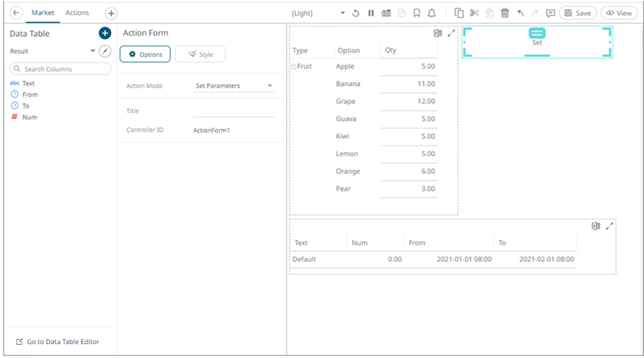This screenshot has height=358, width=644.
Task: Click the Search Columns field
Action: pyautogui.click(x=60, y=69)
